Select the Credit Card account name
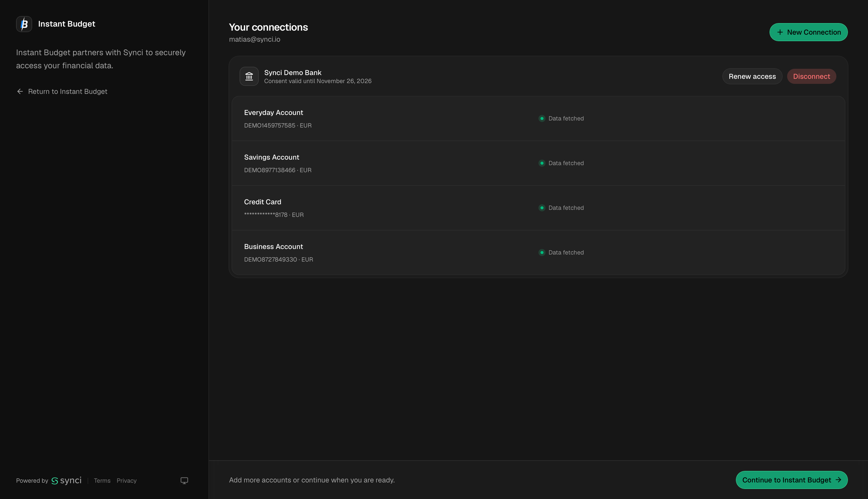Viewport: 868px width, 499px height. click(x=263, y=202)
